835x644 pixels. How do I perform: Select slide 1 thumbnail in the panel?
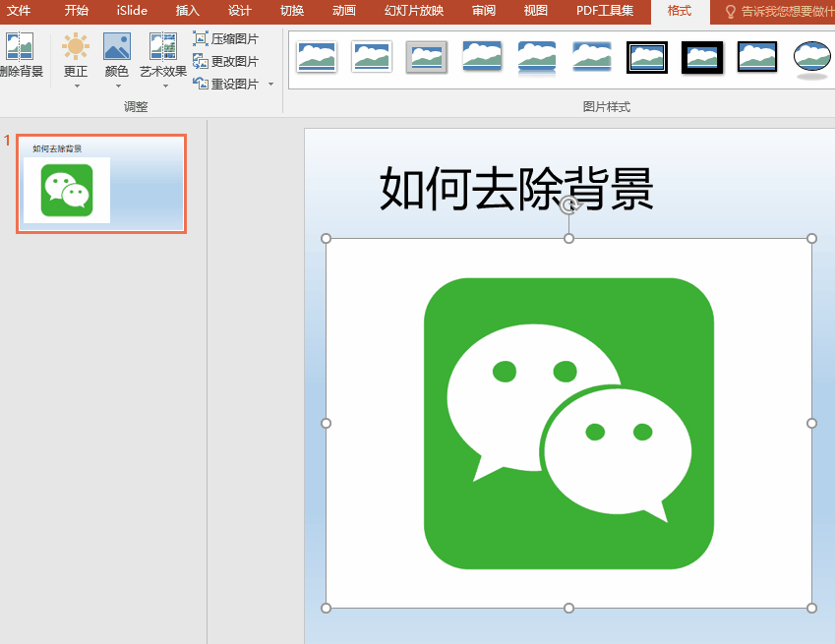[x=101, y=184]
